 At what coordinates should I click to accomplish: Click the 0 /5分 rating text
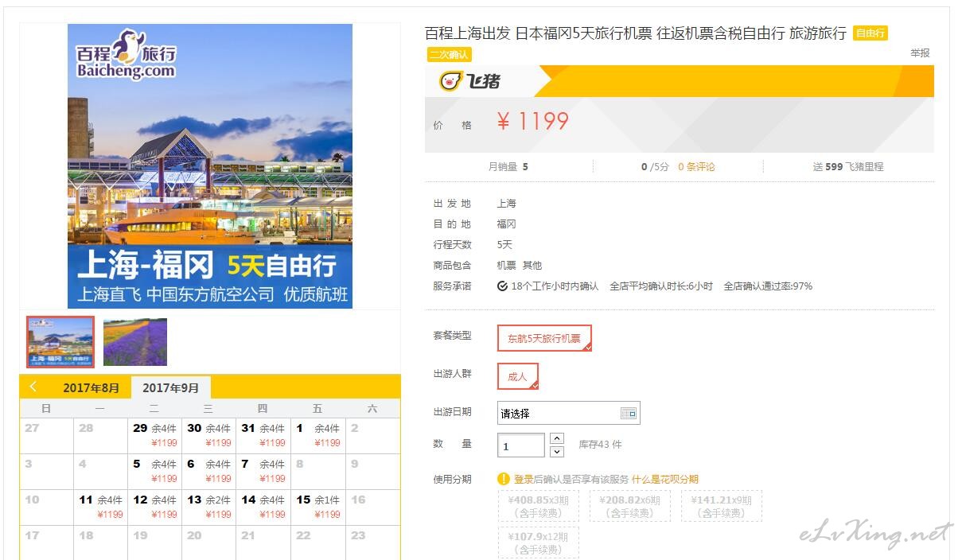(655, 167)
